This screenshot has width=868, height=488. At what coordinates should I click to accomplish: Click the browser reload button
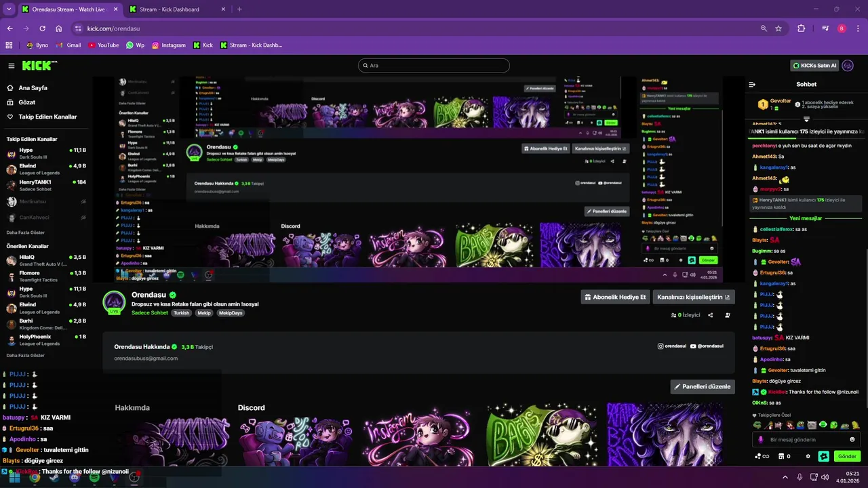[42, 28]
